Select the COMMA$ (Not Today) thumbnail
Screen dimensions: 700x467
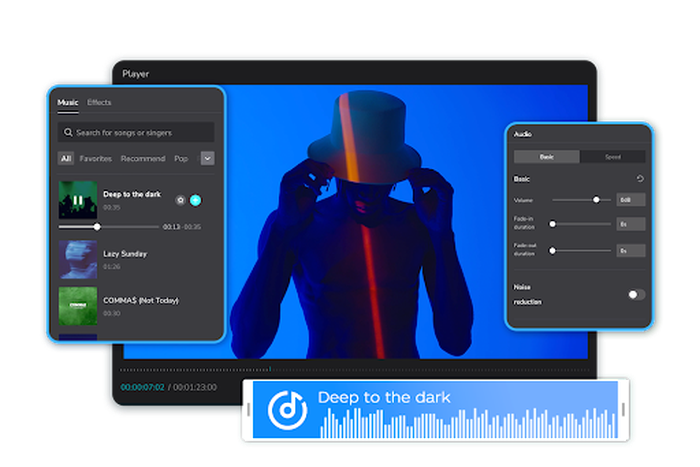coord(78,306)
